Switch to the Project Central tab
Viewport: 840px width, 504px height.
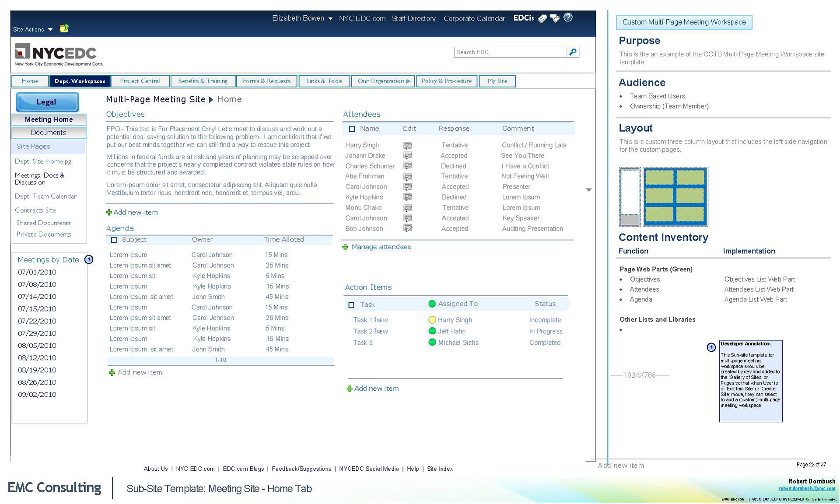[140, 81]
